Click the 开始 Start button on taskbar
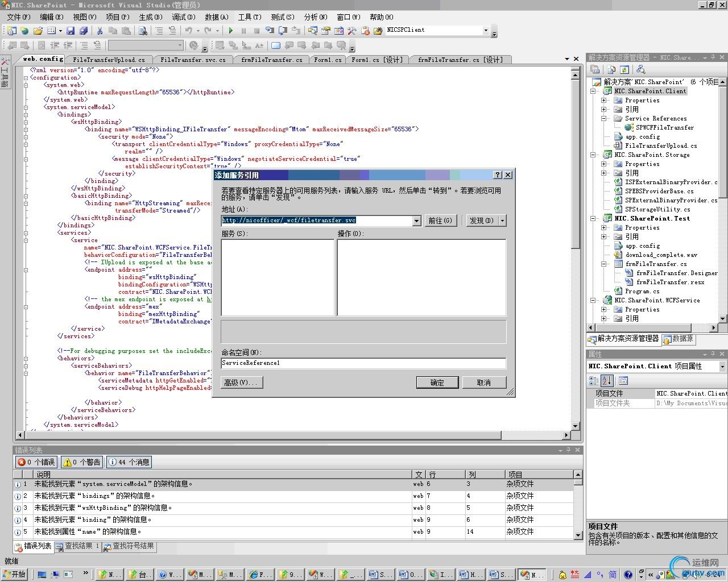Viewport: 728px width, 582px height. (15, 575)
